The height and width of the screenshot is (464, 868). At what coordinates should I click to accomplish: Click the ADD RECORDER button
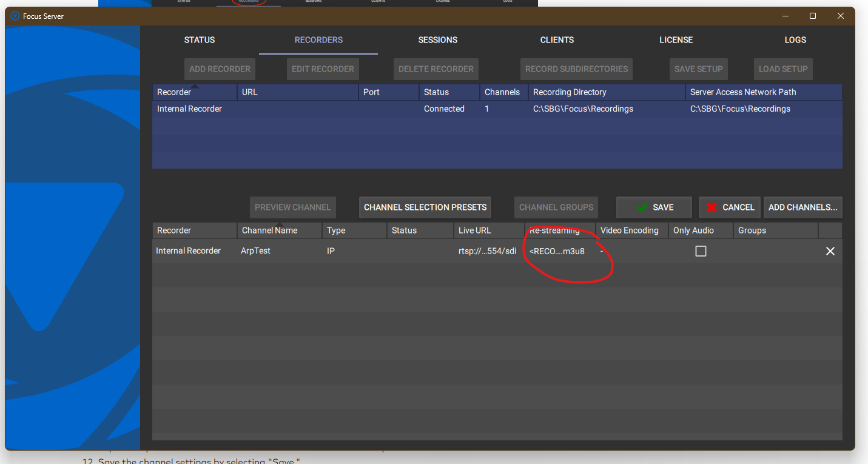tap(220, 69)
